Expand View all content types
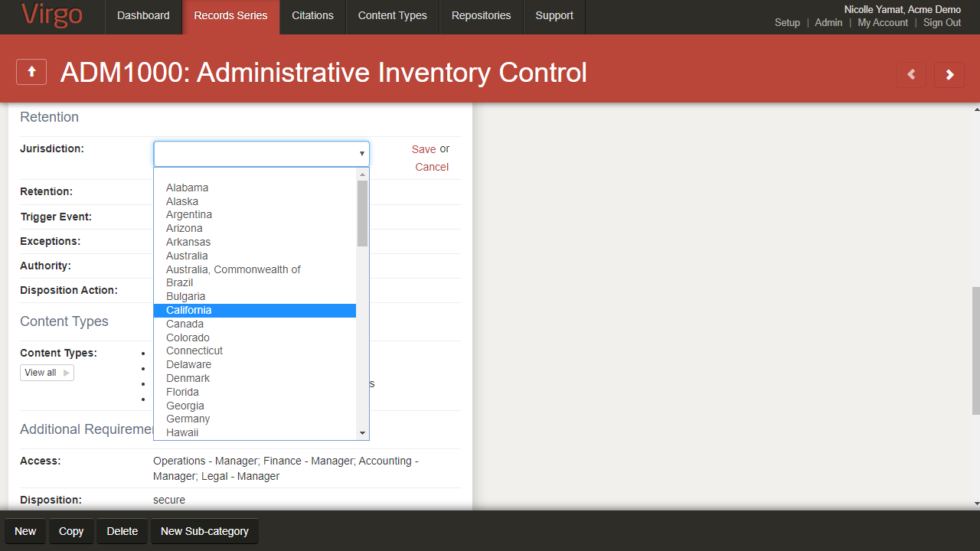The image size is (980, 551). tap(47, 373)
